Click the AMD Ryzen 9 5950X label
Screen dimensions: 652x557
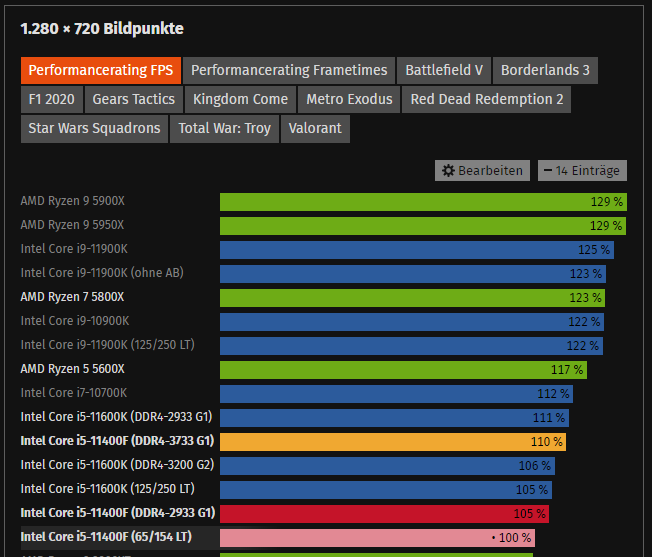[x=72, y=225]
